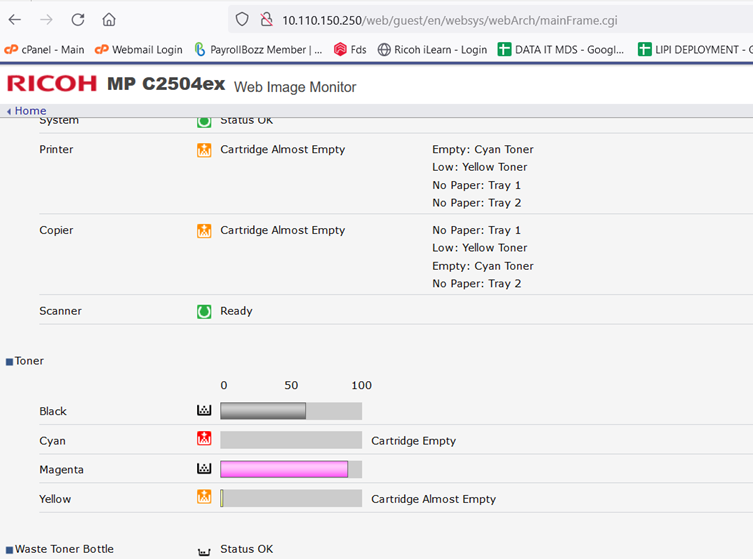The image size is (753, 559).
Task: Click the Magenta toner level bar
Action: (x=291, y=469)
